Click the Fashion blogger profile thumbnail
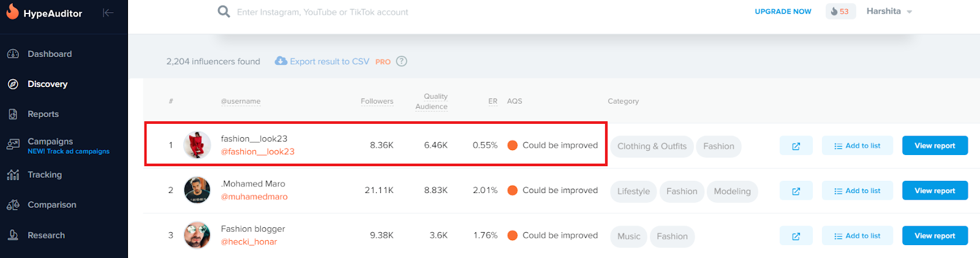 point(197,235)
